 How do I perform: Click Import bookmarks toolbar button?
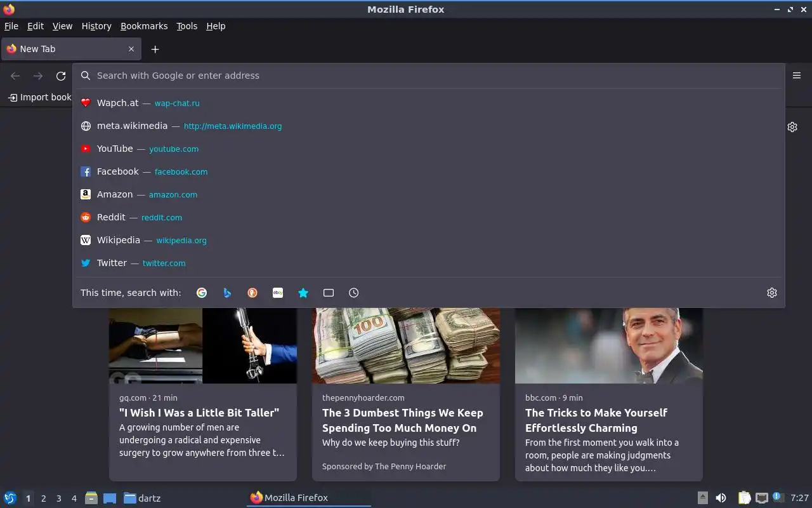point(39,97)
